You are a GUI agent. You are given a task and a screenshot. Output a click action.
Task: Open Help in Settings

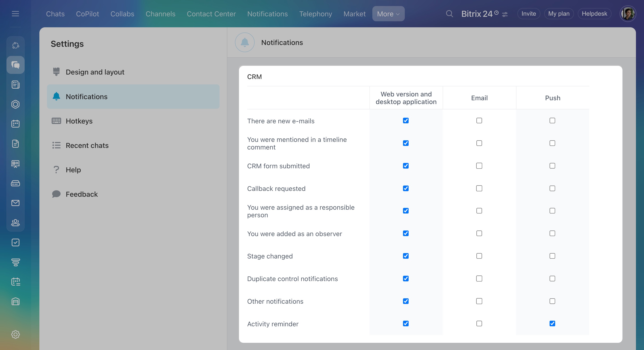coord(133,170)
